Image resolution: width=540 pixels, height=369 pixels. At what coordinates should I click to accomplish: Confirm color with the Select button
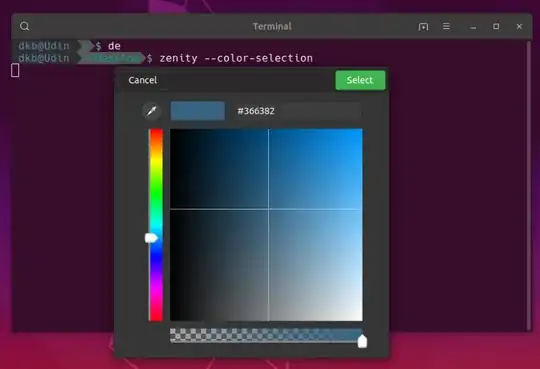360,80
